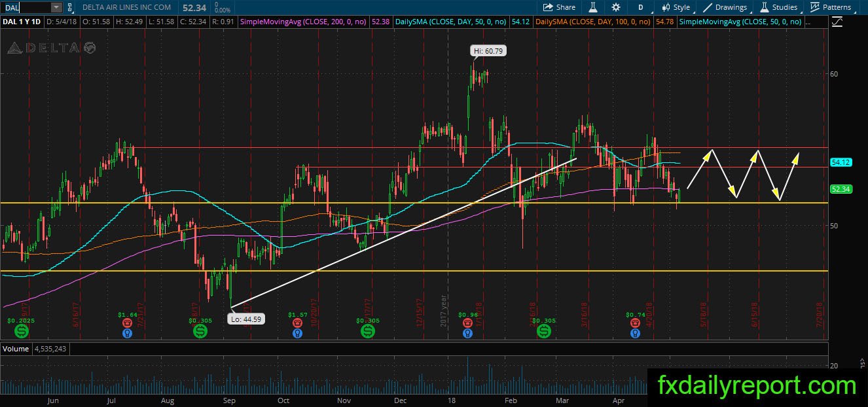
Task: Click the Hi: 60.79 price bubble
Action: point(488,51)
